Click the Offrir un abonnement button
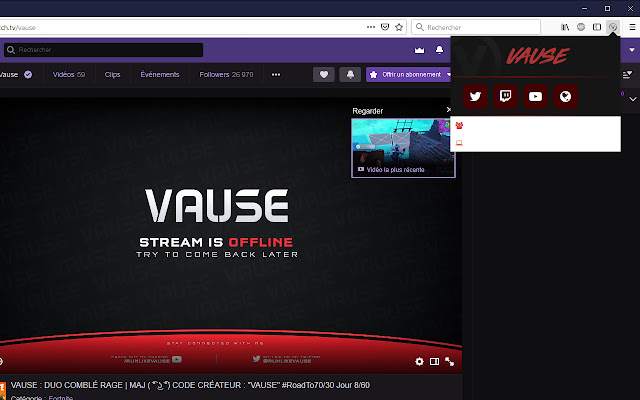The height and width of the screenshot is (400, 640). click(406, 74)
